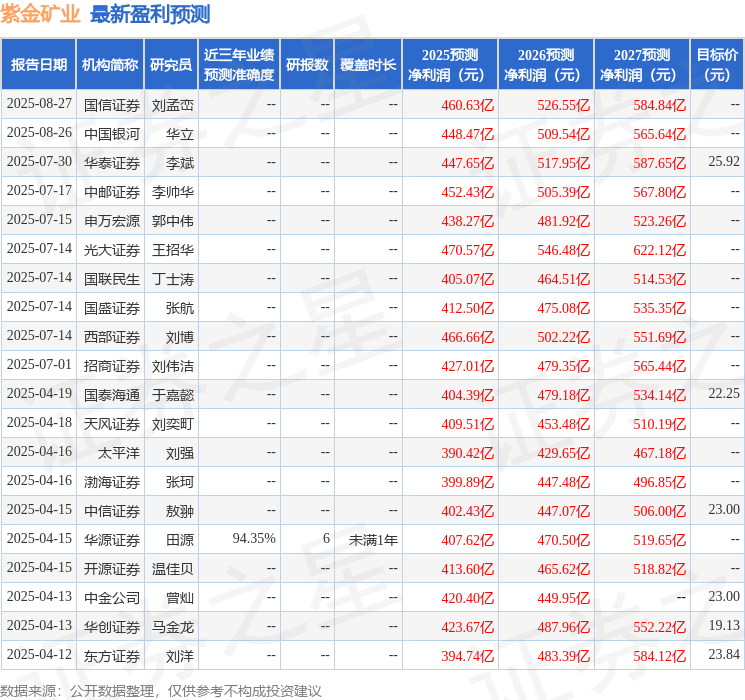The image size is (745, 700).
Task: Click the 中信证券 institution cell
Action: 112,511
